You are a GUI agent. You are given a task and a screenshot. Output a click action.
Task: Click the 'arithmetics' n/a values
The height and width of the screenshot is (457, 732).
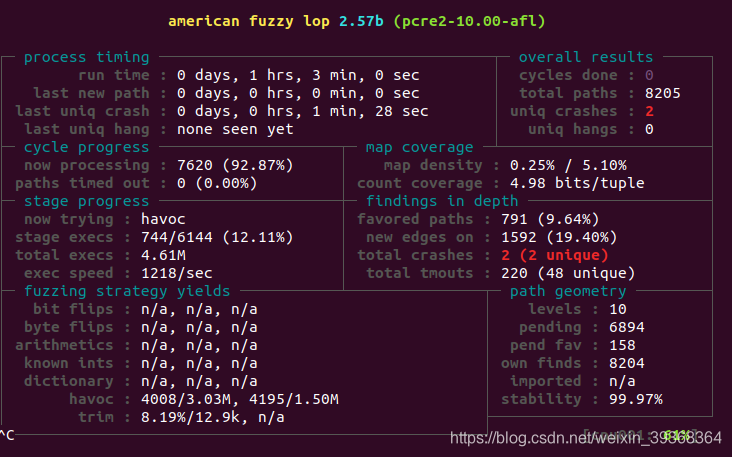(199, 345)
